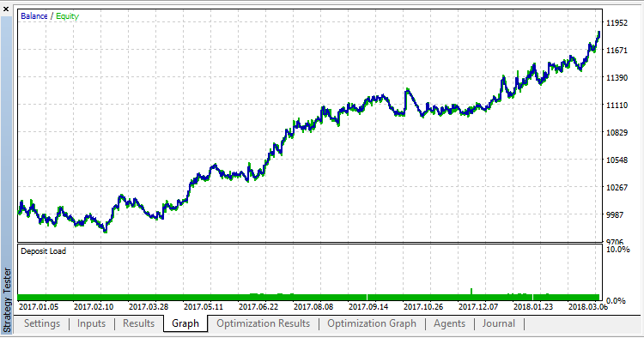The image size is (644, 338).
Task: Click the 11110 axis value
Action: point(617,105)
